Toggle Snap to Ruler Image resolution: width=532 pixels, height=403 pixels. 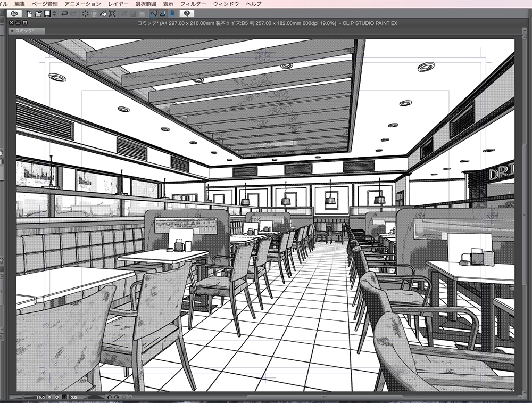(x=154, y=14)
